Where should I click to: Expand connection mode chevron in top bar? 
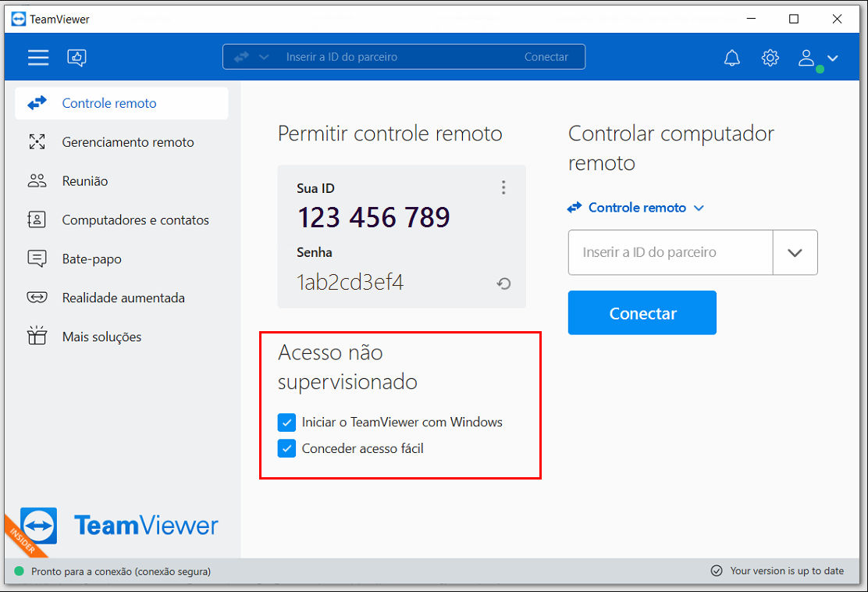coord(264,57)
